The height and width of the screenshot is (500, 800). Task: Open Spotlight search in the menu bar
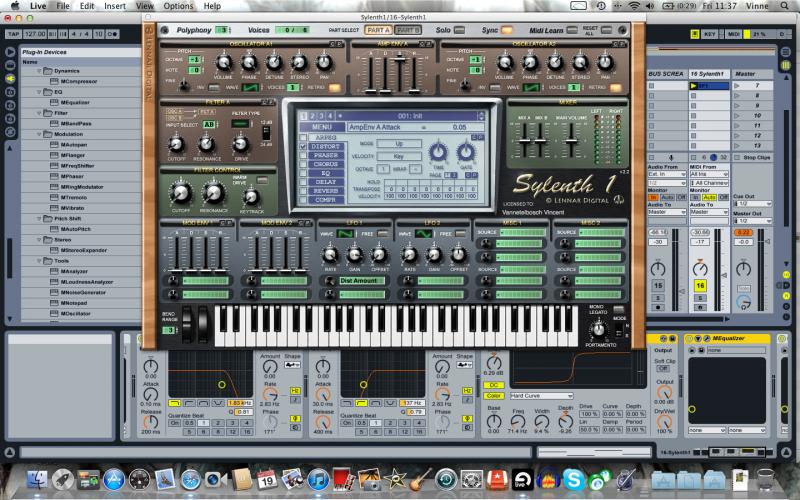click(x=784, y=6)
